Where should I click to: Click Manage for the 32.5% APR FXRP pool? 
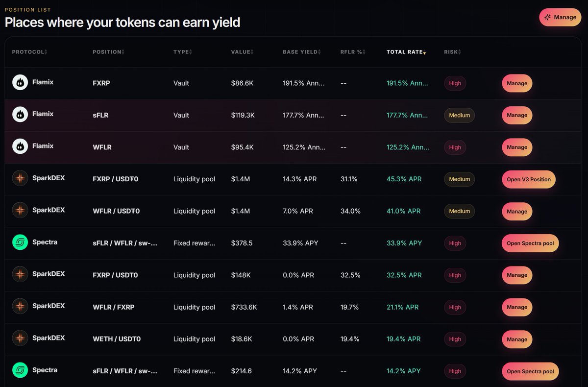517,275
